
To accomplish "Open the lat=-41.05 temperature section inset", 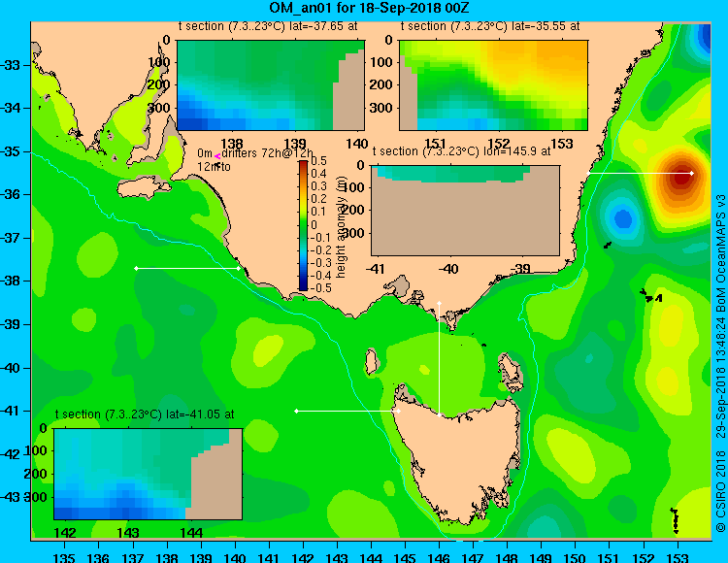I will pyautogui.click(x=149, y=474).
